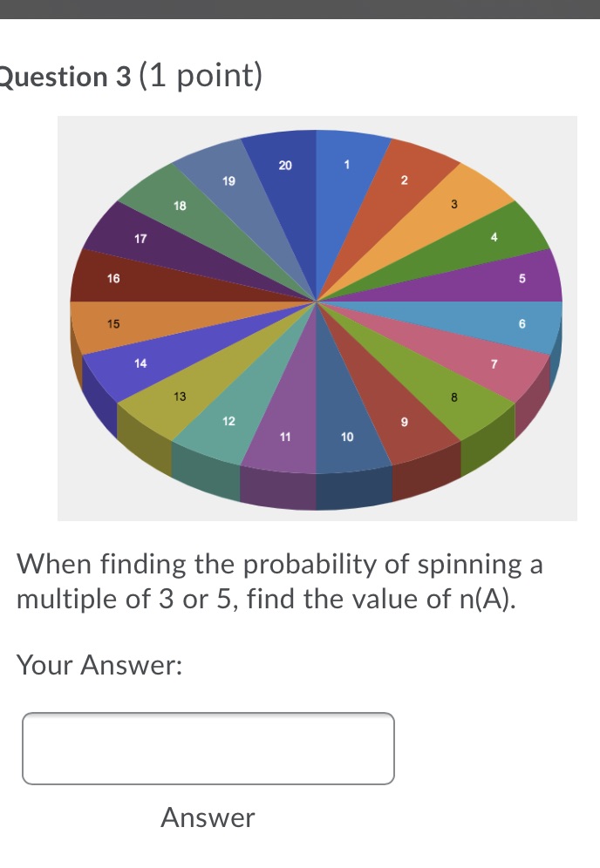This screenshot has height=868, width=600.
Task: Click spinner segment number 6
Action: [521, 324]
